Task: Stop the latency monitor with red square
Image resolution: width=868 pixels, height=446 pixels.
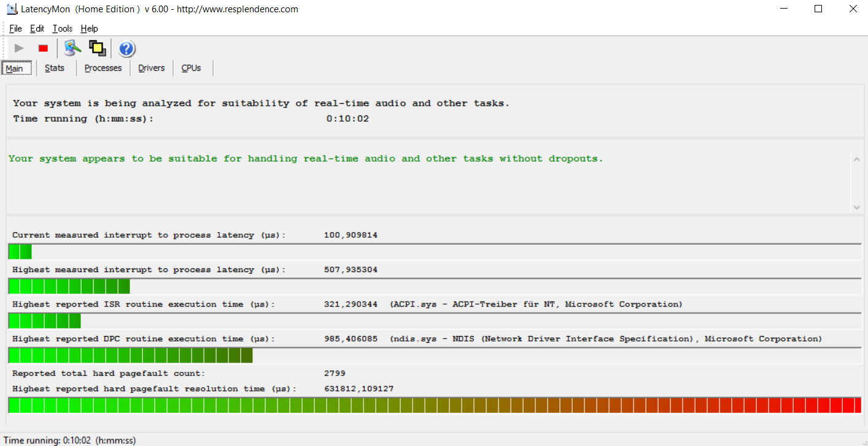Action: (x=43, y=48)
